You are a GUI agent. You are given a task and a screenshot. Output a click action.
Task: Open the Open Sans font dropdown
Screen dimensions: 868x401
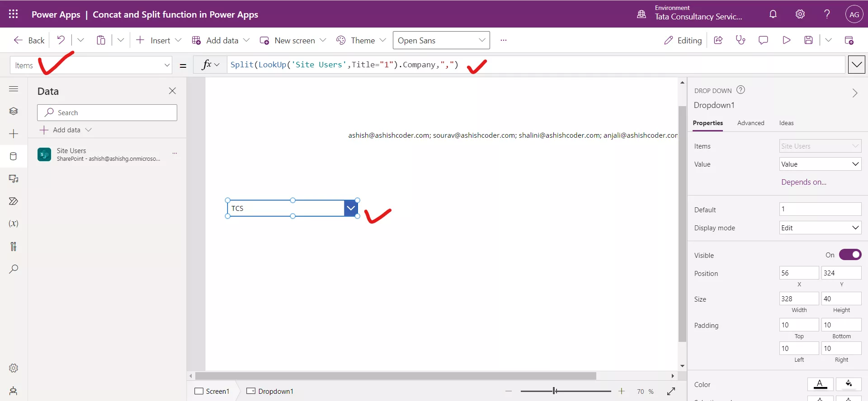(x=441, y=40)
